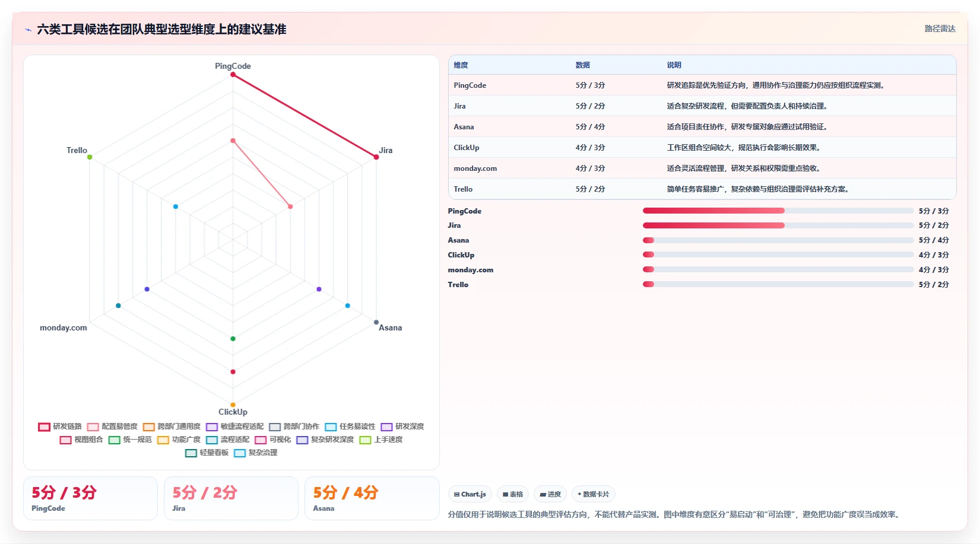Click the 说明 column header in the table

(674, 65)
